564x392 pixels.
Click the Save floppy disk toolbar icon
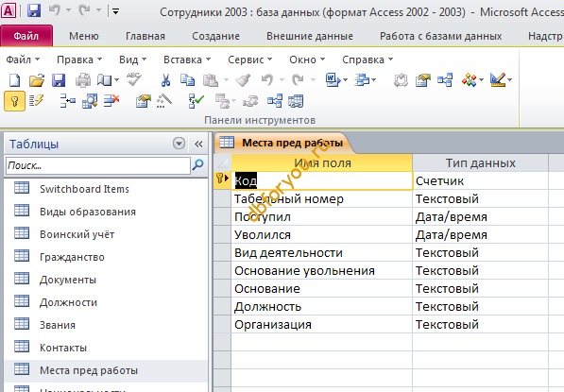59,80
